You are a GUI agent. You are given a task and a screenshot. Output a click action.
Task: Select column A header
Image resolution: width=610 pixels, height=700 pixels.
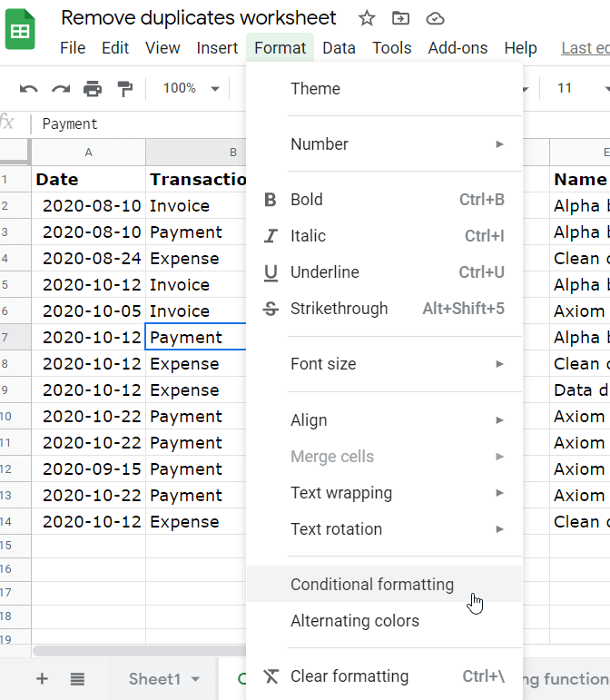click(88, 153)
